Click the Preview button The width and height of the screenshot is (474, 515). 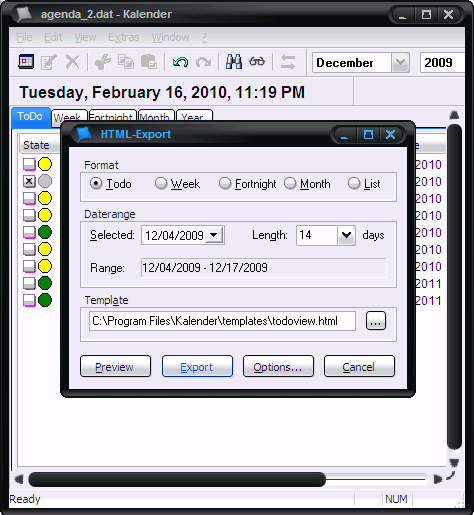coord(115,366)
